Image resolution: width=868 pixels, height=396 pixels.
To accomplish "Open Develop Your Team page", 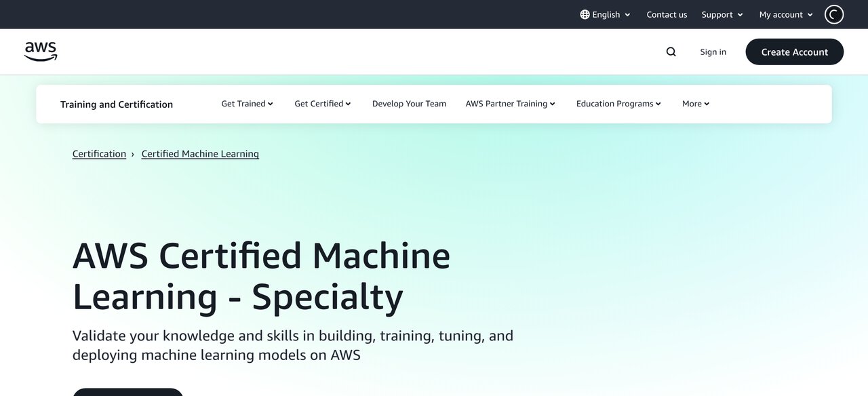I will coord(409,104).
